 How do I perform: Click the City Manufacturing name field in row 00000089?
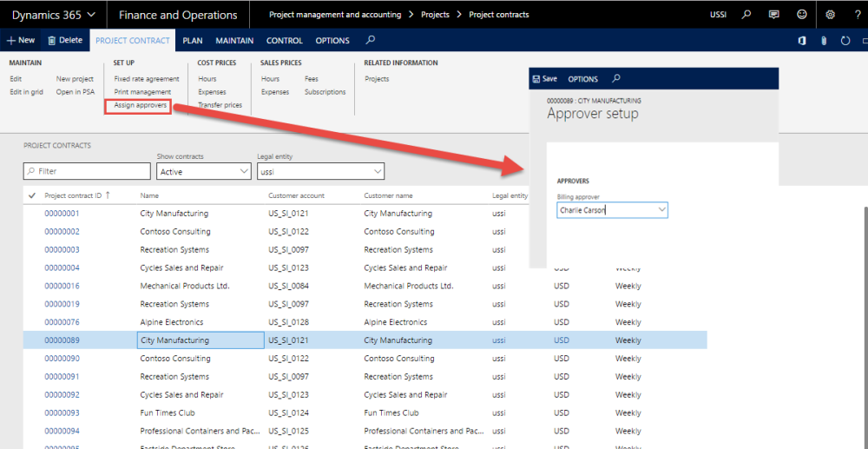pyautogui.click(x=201, y=340)
